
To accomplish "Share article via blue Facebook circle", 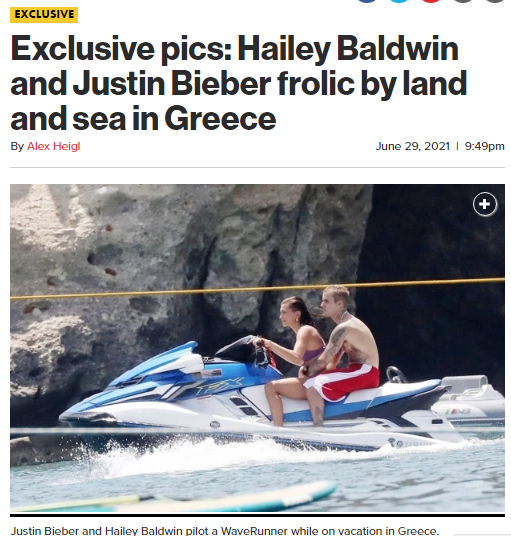I will 367,1.
